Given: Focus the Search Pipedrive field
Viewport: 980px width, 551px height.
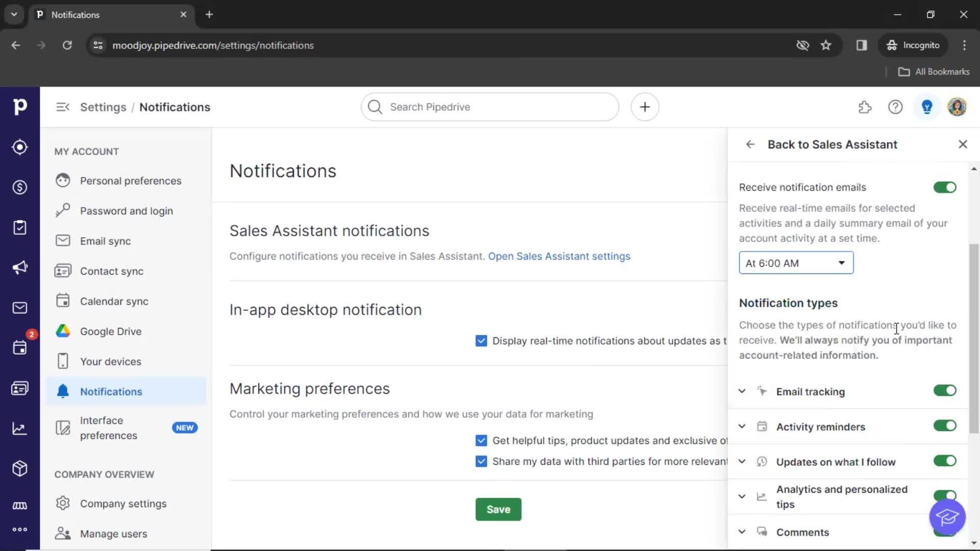Looking at the screenshot, I should tap(489, 107).
